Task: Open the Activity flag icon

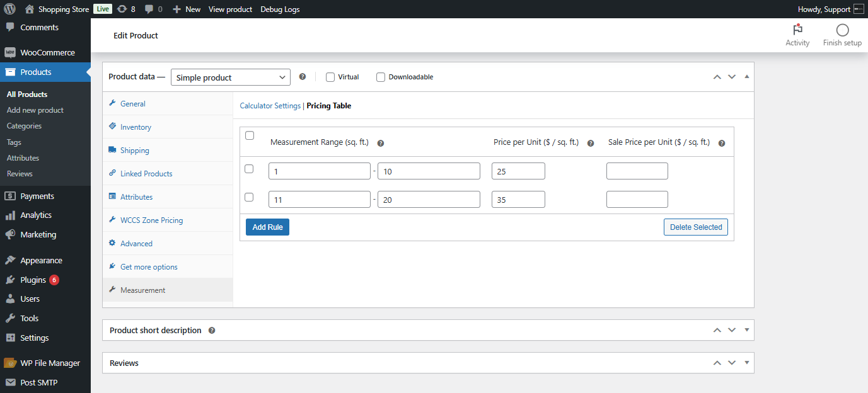Action: [797, 30]
